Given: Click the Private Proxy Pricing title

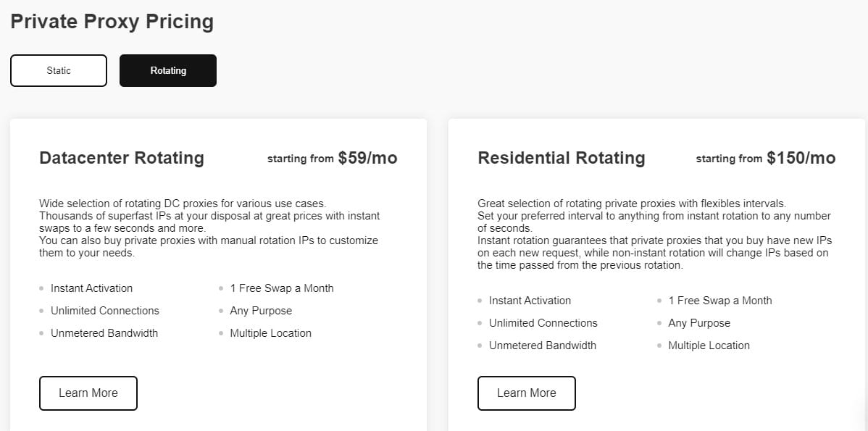Looking at the screenshot, I should pyautogui.click(x=112, y=22).
